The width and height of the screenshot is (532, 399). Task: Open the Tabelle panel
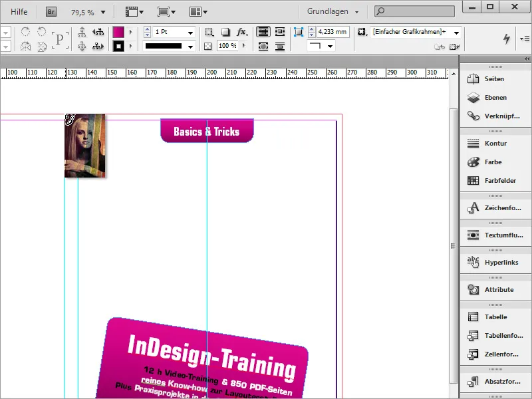495,317
